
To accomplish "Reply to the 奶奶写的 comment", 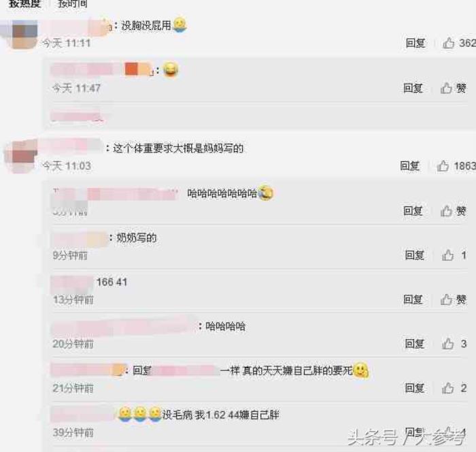I will coord(414,255).
